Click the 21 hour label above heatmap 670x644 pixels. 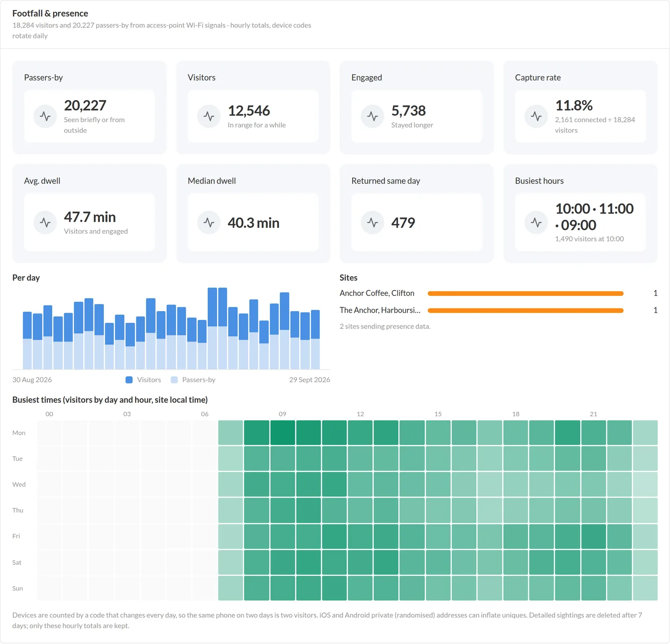click(x=593, y=414)
